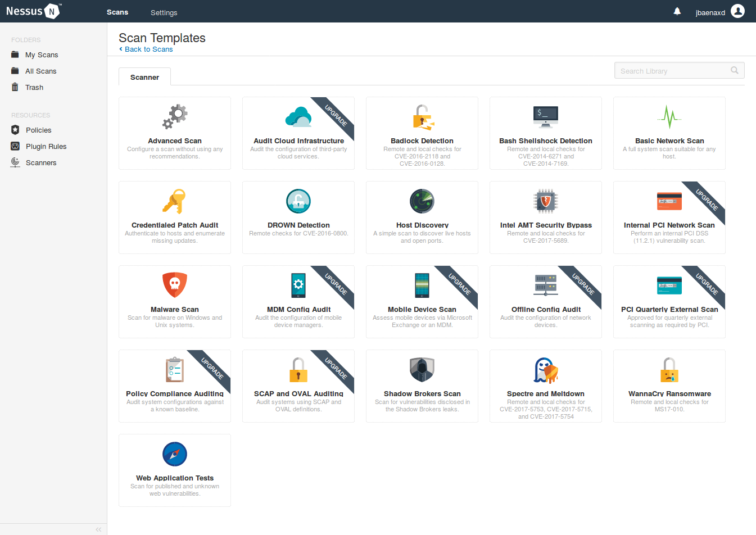Open the user account avatar menu
The width and height of the screenshot is (756, 535).
[x=737, y=11]
